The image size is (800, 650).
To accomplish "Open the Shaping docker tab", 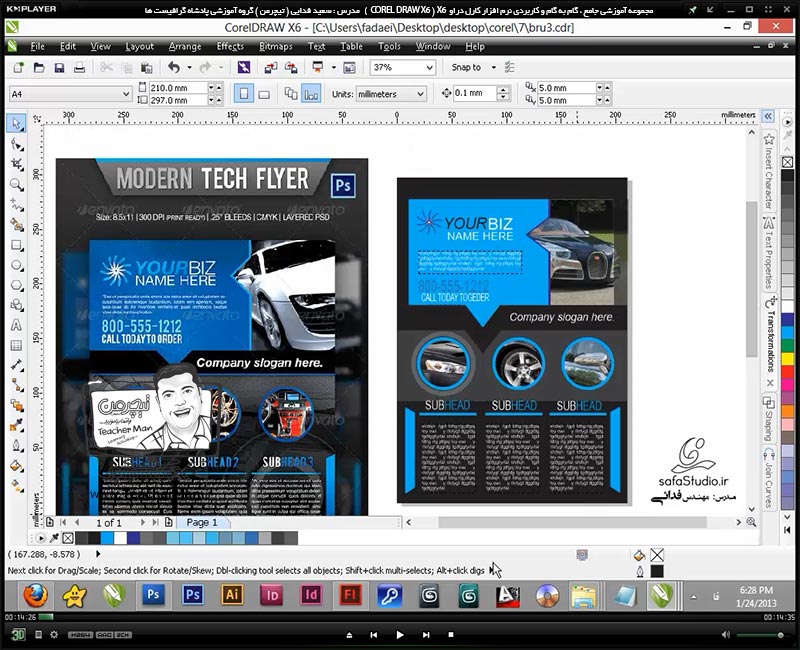I will [768, 419].
